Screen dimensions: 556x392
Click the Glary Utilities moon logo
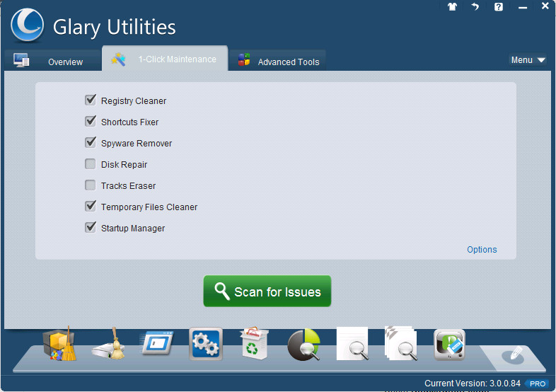(x=28, y=25)
